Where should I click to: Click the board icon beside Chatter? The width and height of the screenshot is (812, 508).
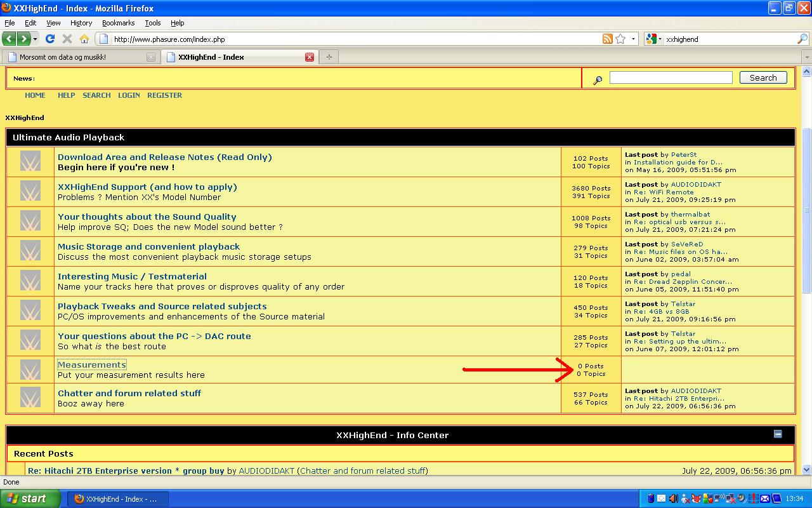pos(30,398)
